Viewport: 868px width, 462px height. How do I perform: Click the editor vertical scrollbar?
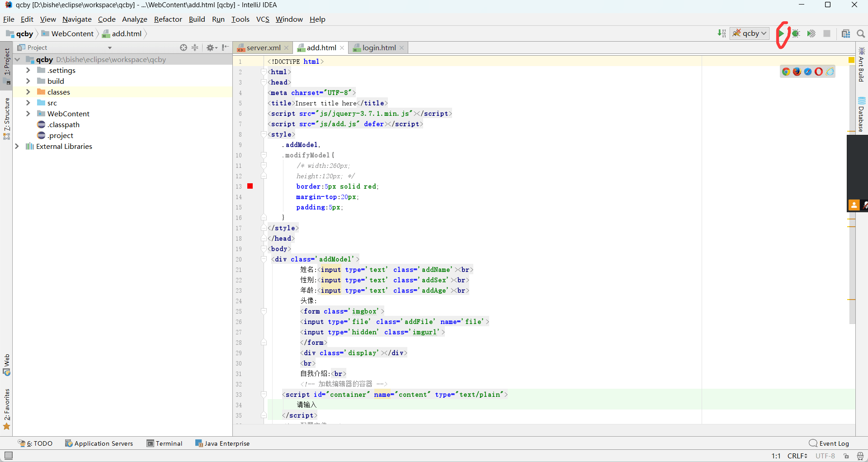click(x=852, y=195)
